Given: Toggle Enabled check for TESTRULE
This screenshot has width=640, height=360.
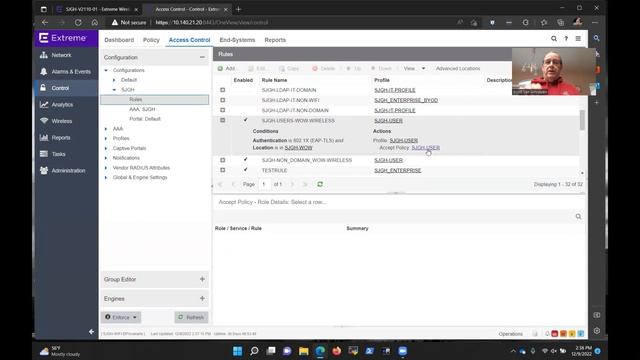Looking at the screenshot, I should tap(245, 170).
